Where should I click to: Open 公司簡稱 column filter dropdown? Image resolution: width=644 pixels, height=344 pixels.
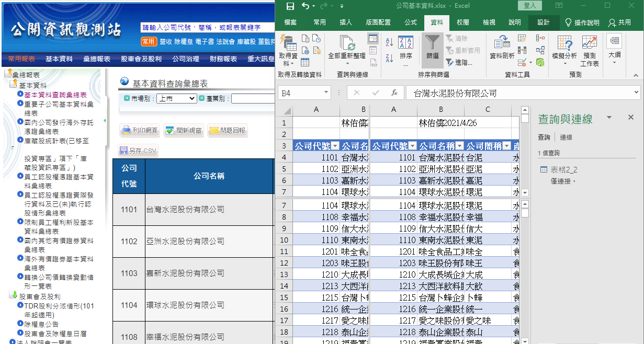(x=507, y=146)
